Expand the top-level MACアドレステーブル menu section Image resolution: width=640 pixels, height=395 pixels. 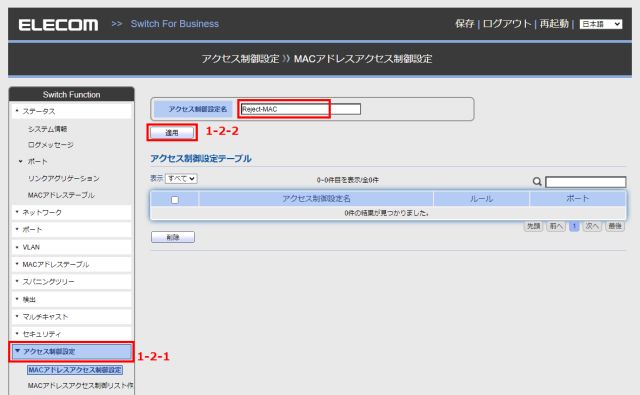tap(71, 264)
